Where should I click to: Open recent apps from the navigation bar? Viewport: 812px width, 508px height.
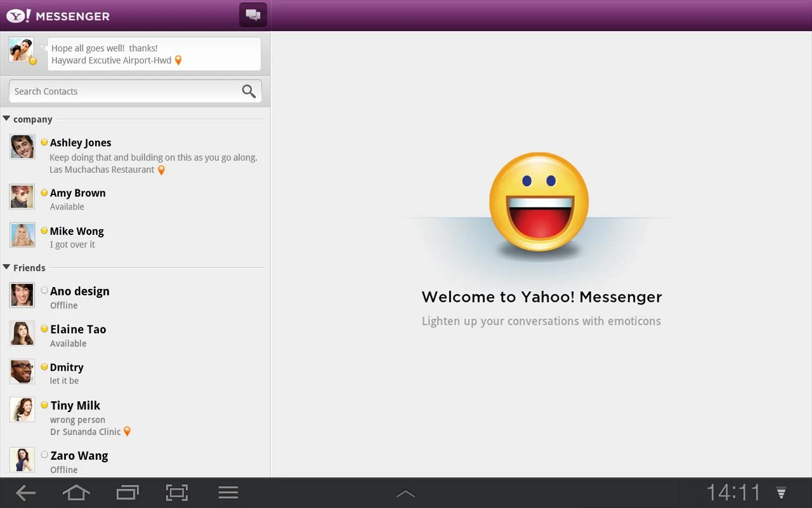pyautogui.click(x=127, y=492)
